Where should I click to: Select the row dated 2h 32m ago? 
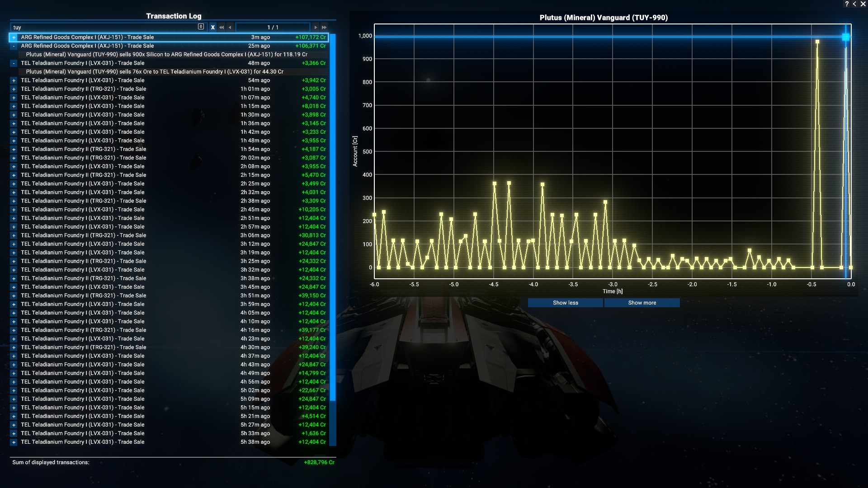point(169,192)
